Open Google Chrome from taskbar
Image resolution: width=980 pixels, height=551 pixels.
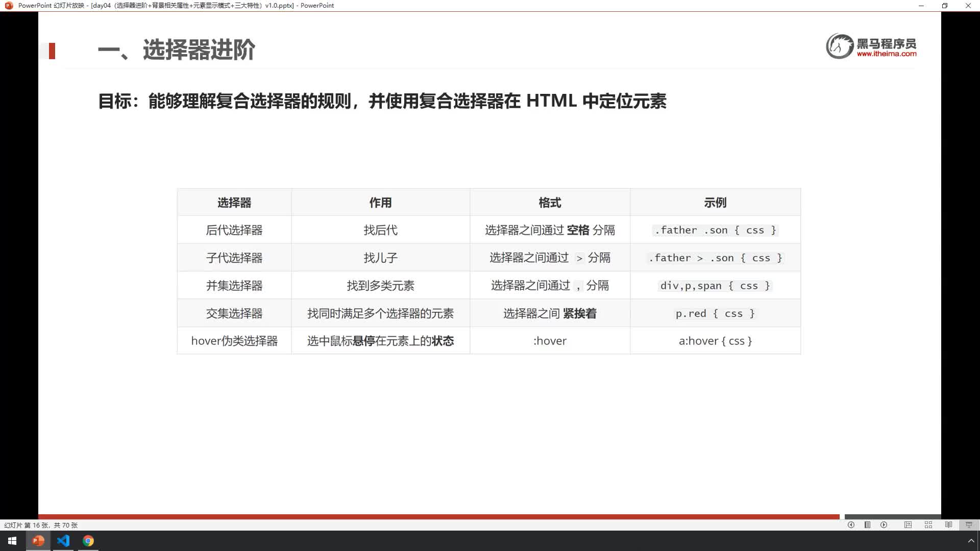coord(88,541)
